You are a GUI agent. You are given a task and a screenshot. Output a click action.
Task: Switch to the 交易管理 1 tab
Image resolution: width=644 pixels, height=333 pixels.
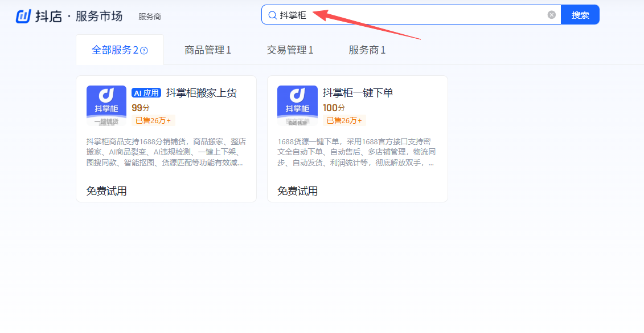pos(290,50)
